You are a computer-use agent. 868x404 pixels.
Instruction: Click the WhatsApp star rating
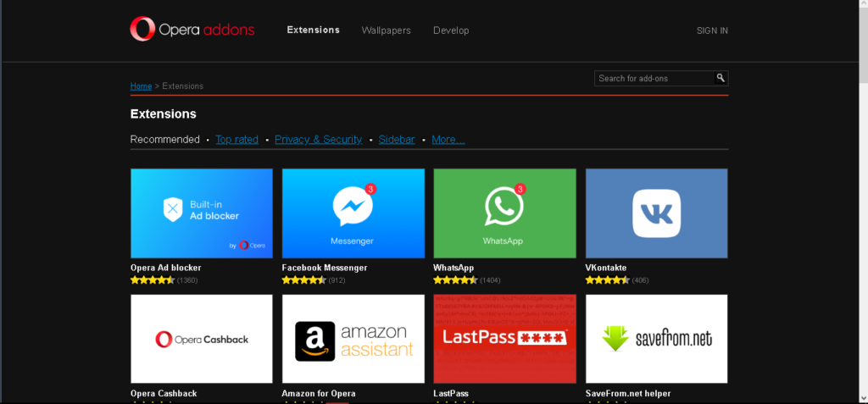[455, 280]
